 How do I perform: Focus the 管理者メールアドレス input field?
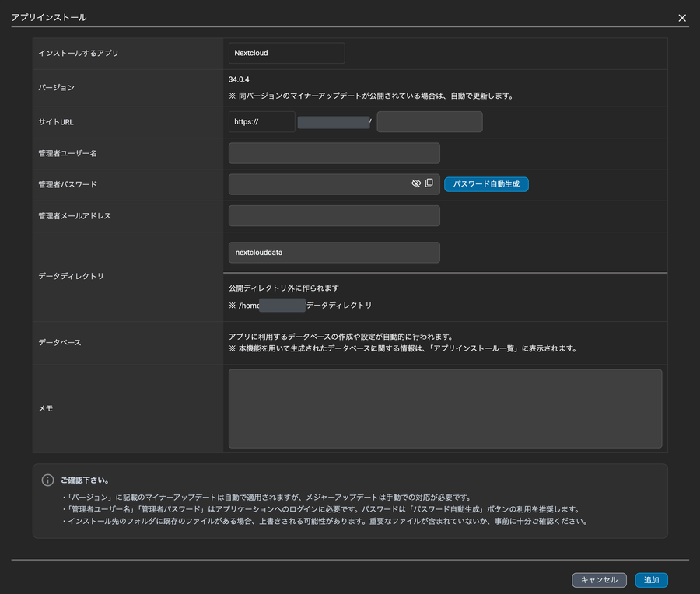pos(334,215)
